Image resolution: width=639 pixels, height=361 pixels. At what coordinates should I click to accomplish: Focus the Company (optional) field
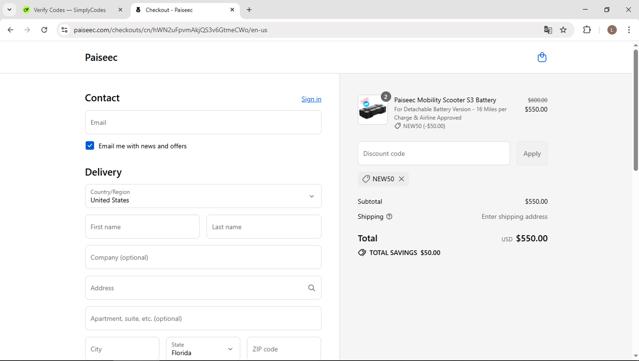(203, 257)
